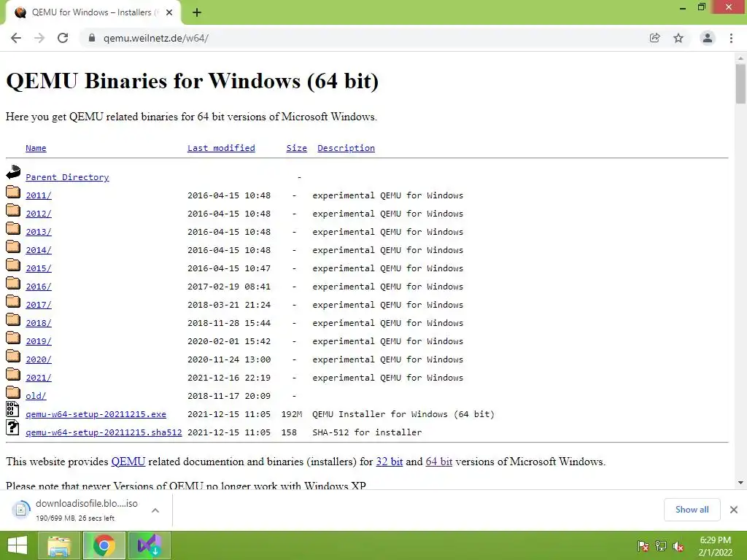Open a new tab with plus button
This screenshot has height=560, width=747.
197,12
